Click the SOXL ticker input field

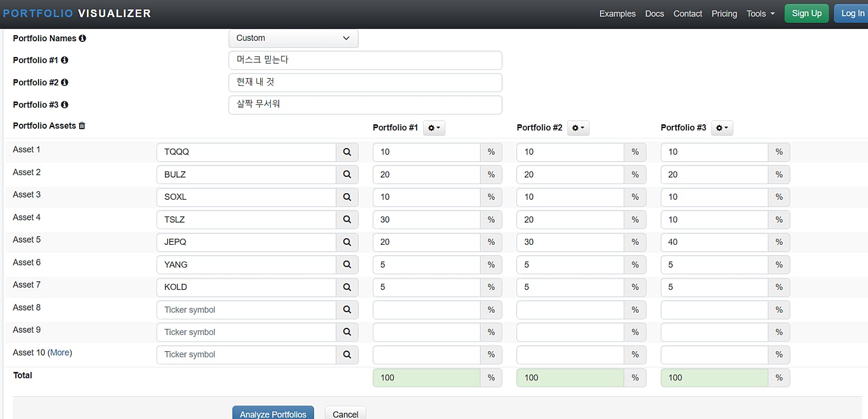(x=247, y=197)
